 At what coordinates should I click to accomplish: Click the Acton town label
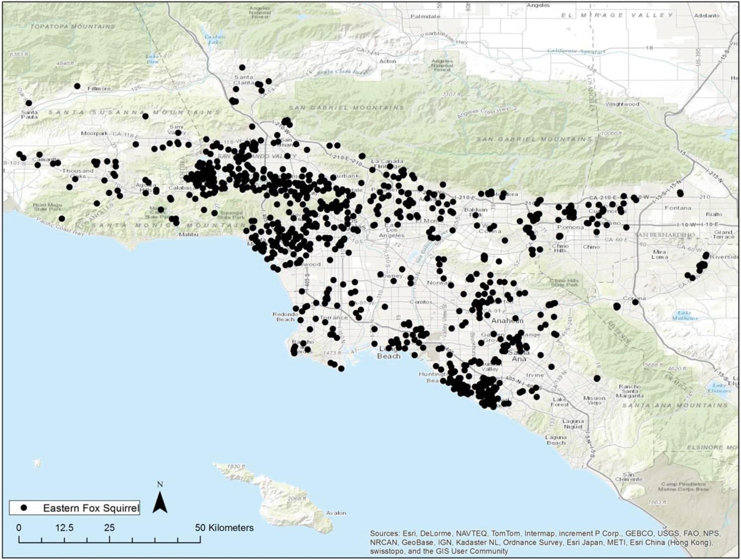(x=388, y=61)
